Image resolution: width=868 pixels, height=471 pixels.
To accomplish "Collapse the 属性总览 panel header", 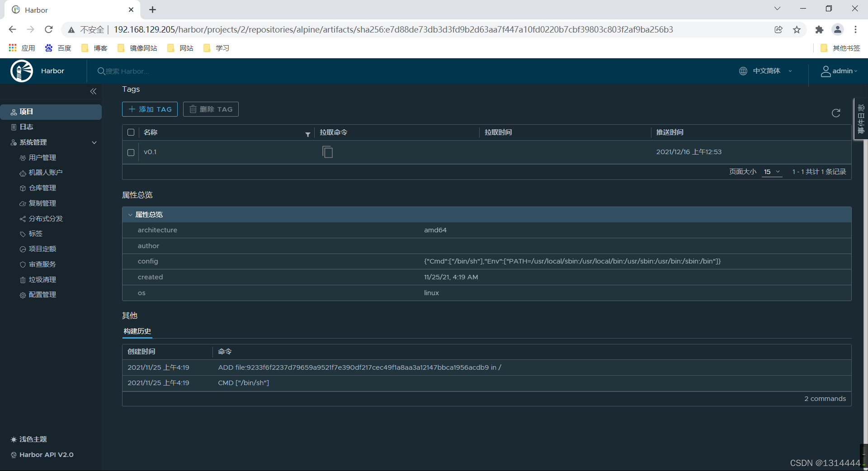I will [x=486, y=215].
